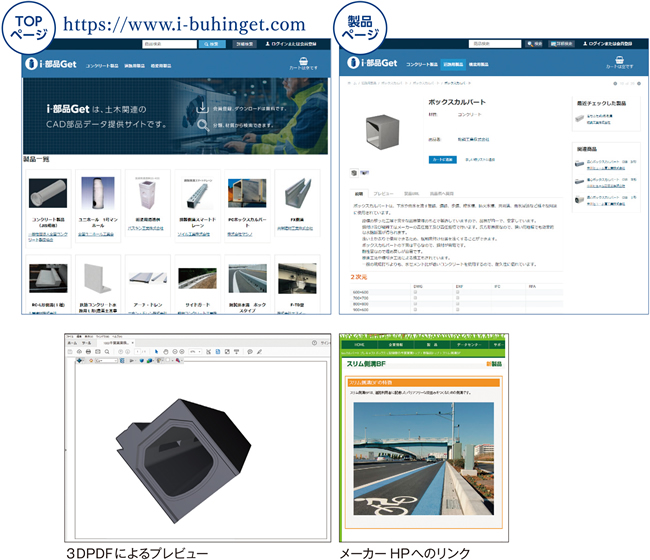The width and height of the screenshot is (650, 560).
Task: Open コンクリート製品 nav item on TOP page
Action: [x=102, y=65]
